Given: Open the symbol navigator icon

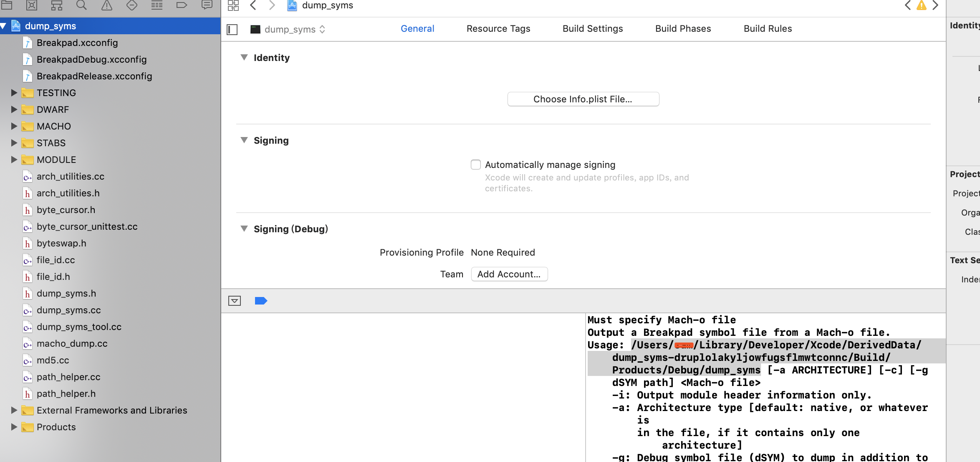Looking at the screenshot, I should (57, 5).
